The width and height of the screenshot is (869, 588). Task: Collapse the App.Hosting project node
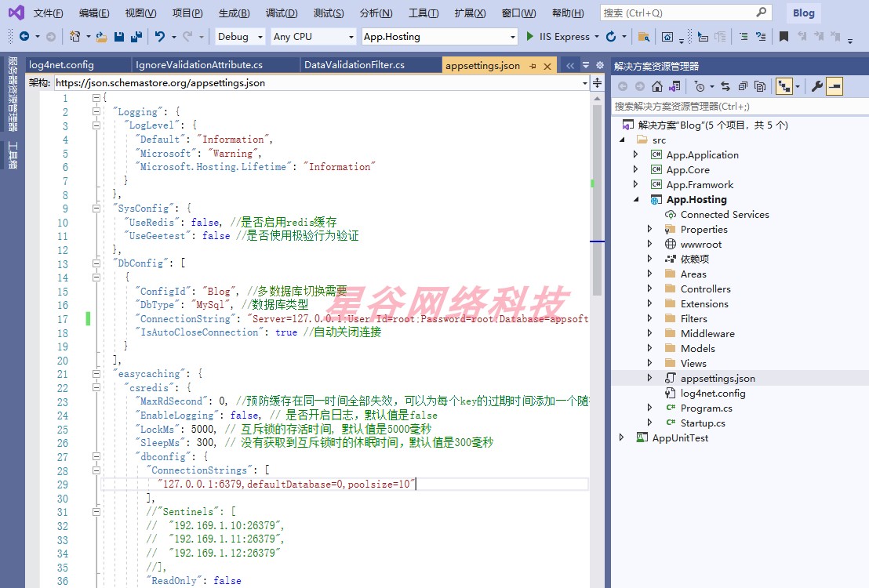pos(636,199)
